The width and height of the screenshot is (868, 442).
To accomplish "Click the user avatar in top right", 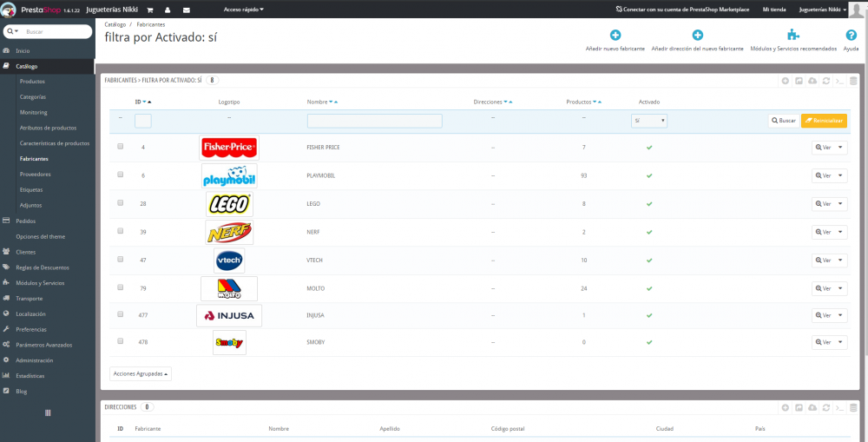I will point(856,10).
